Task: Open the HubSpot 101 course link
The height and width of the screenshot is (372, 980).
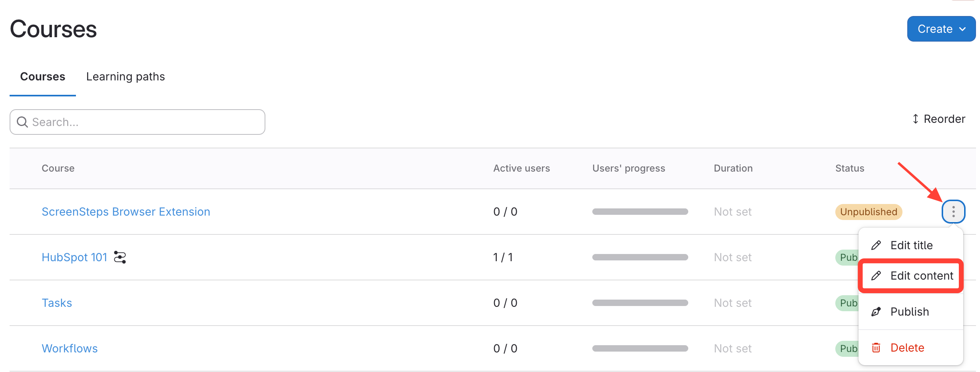Action: pyautogui.click(x=74, y=257)
